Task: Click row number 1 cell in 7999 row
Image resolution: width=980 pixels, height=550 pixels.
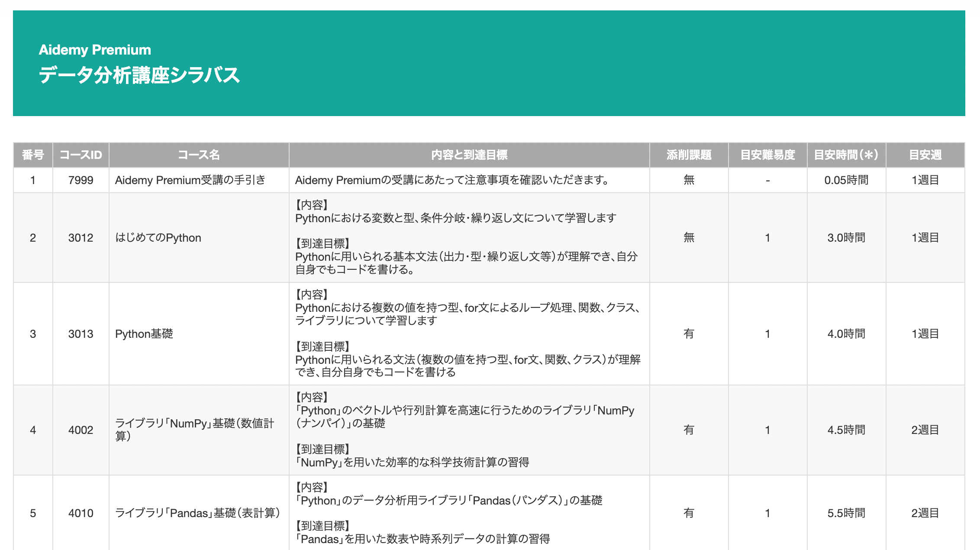Action: pos(33,180)
